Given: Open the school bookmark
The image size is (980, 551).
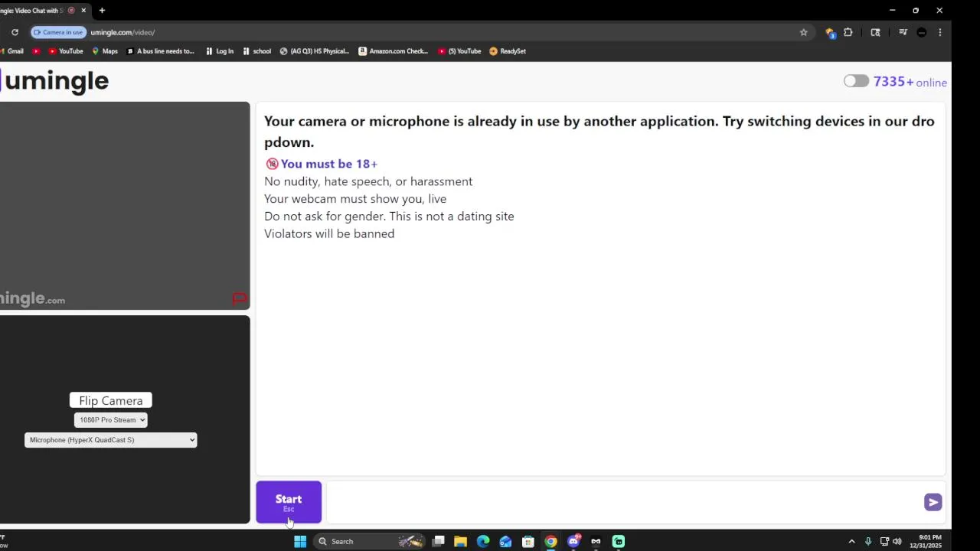Looking at the screenshot, I should 256,51.
